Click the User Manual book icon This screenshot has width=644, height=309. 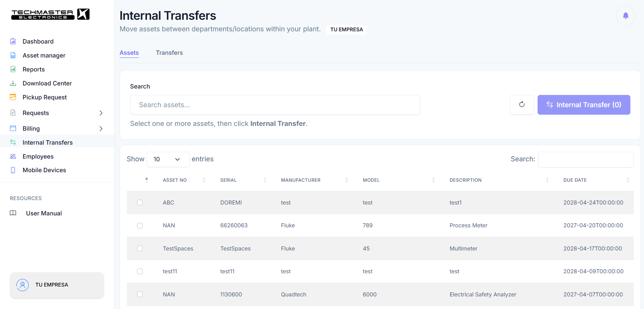point(13,213)
